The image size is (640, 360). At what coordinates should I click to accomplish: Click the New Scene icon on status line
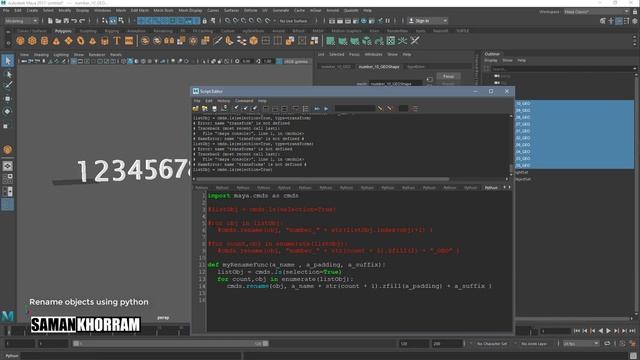pos(50,21)
